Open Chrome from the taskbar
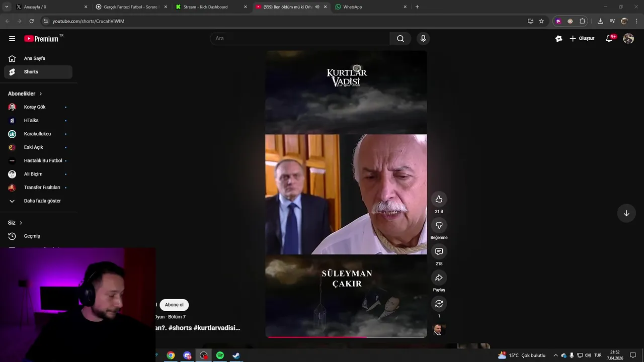The image size is (644, 362). tap(171, 355)
